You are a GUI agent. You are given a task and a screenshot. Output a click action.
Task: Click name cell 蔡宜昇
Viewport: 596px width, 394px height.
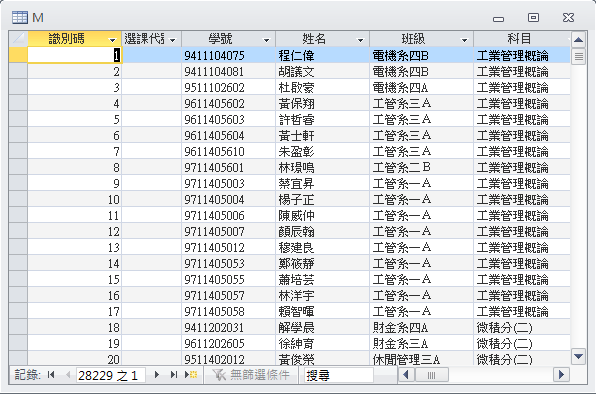(322, 183)
